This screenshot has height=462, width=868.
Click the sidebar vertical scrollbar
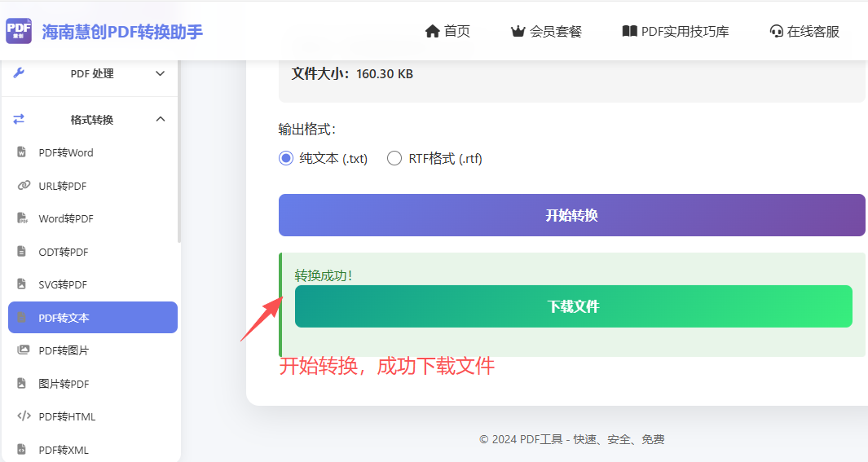pos(178,152)
